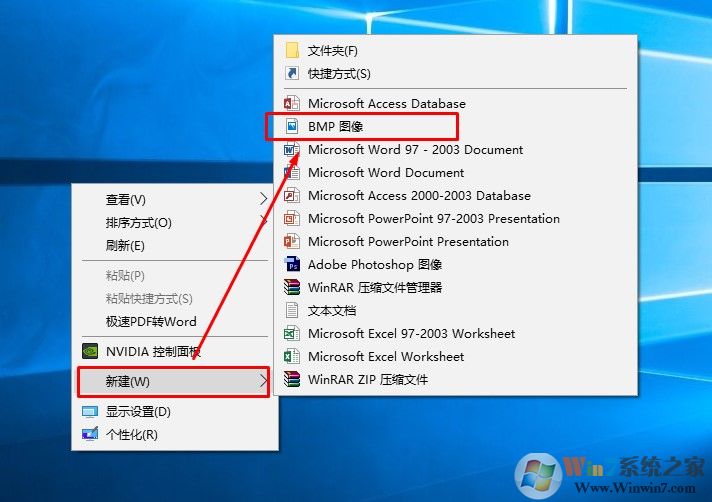The image size is (712, 502).
Task: Click the Word icon beside Word 97 - 2003 Document
Action: coord(292,149)
